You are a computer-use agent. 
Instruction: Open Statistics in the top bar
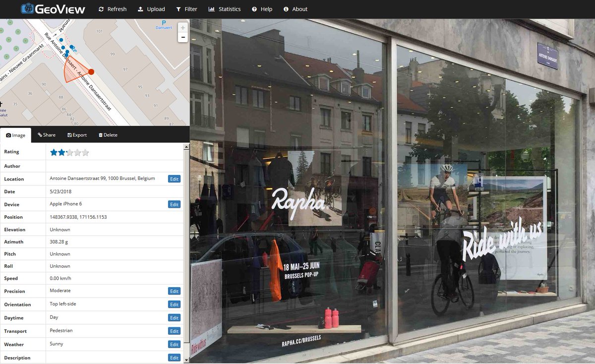tap(225, 9)
